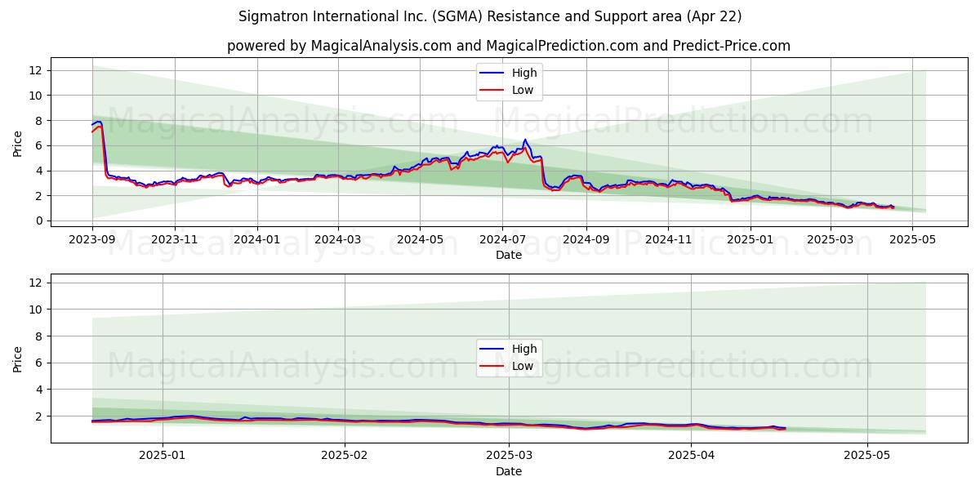Click the 2025-05 x-axis label in top chart
The image size is (980, 490).
pyautogui.click(x=912, y=240)
